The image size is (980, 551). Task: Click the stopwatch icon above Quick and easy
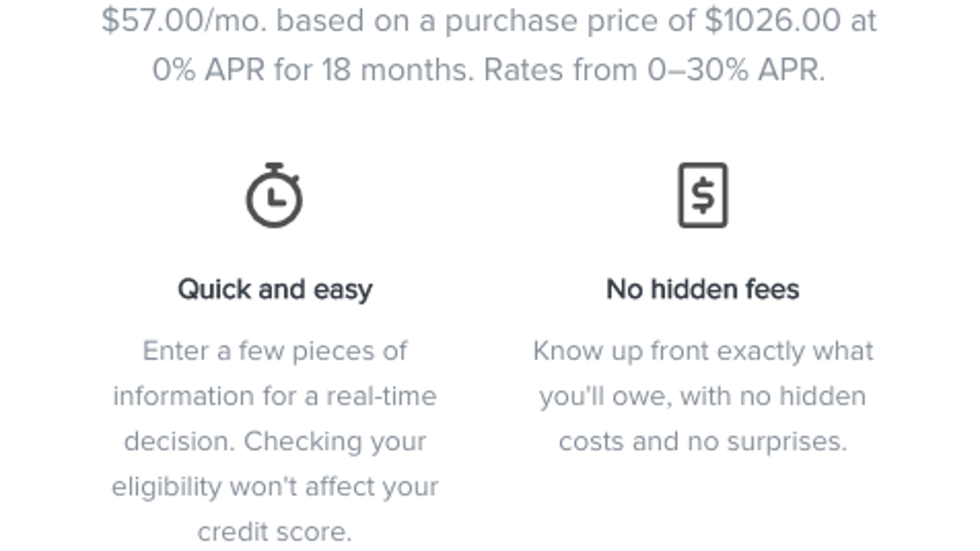[274, 195]
